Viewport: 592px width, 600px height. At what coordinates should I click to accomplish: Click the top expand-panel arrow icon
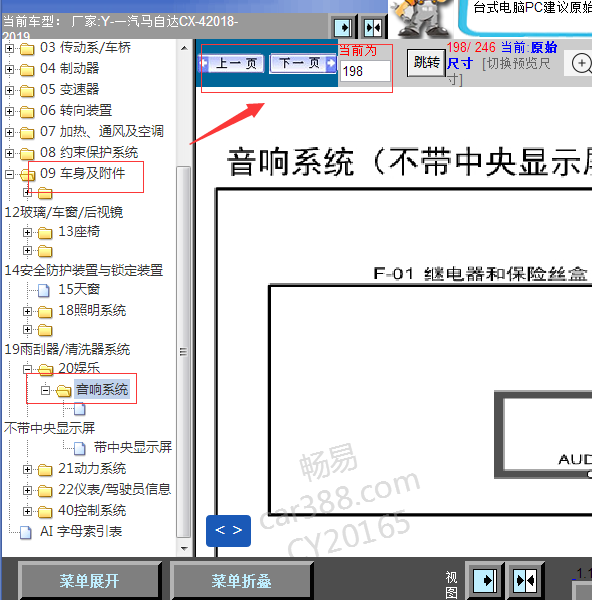click(x=343, y=28)
